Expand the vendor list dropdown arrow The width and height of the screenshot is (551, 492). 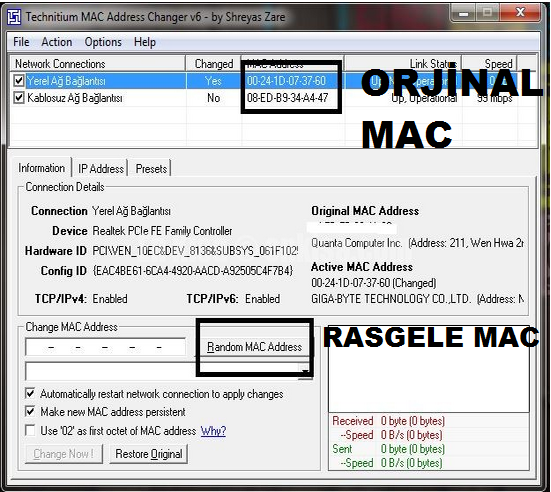click(305, 371)
